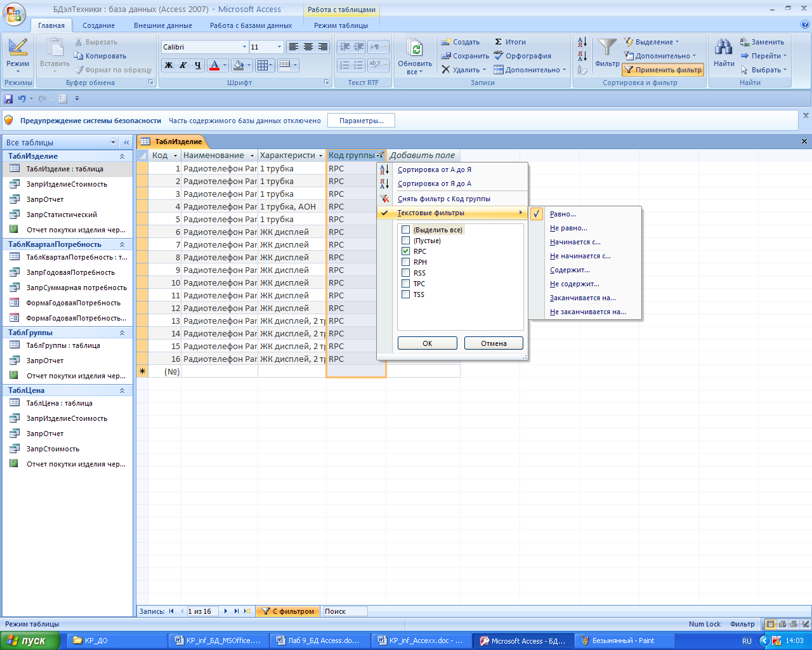Click the Копировать icon
The height and width of the screenshot is (650, 812).
pos(79,56)
